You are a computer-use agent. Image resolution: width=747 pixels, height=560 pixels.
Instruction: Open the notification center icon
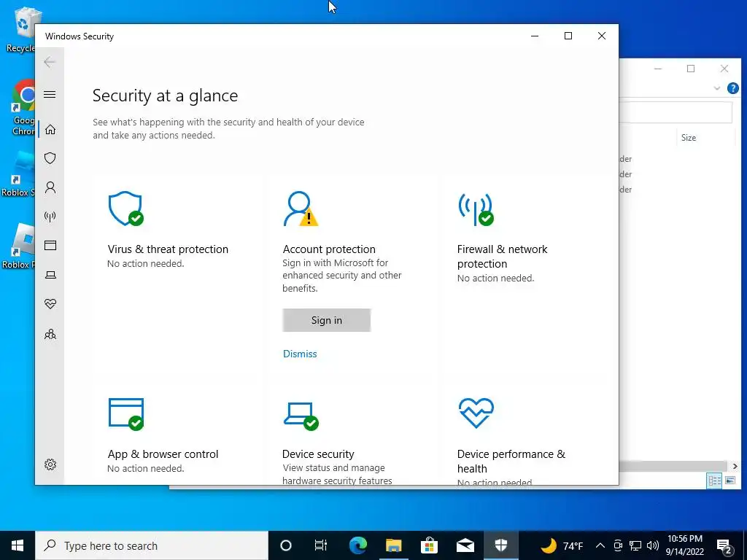724,546
